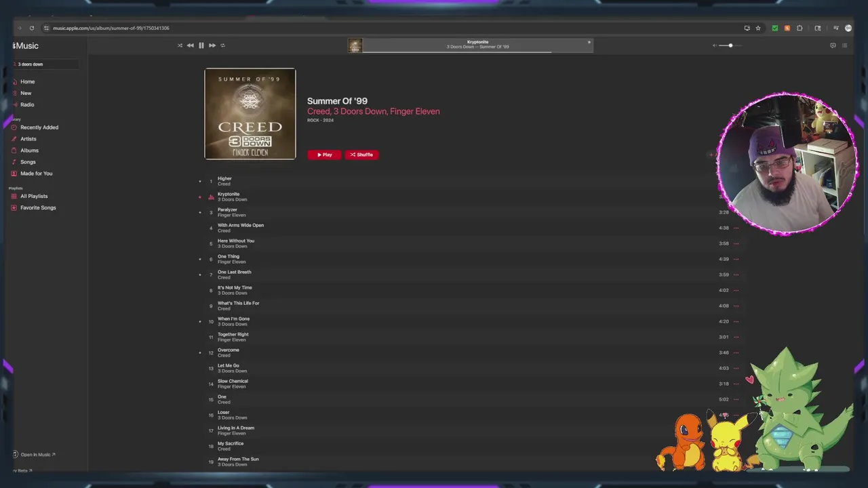Open the Finger Eleven link in the album header

415,111
